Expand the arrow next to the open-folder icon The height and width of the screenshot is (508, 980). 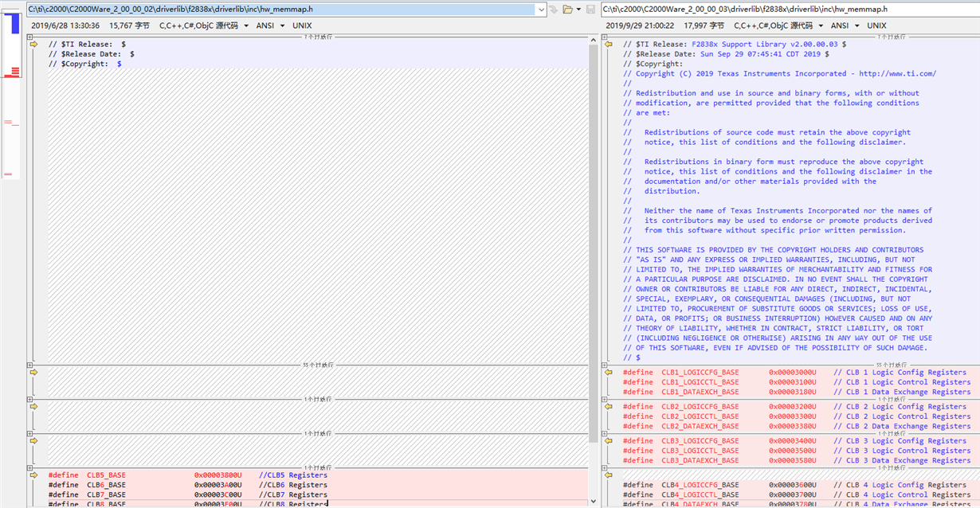[578, 10]
